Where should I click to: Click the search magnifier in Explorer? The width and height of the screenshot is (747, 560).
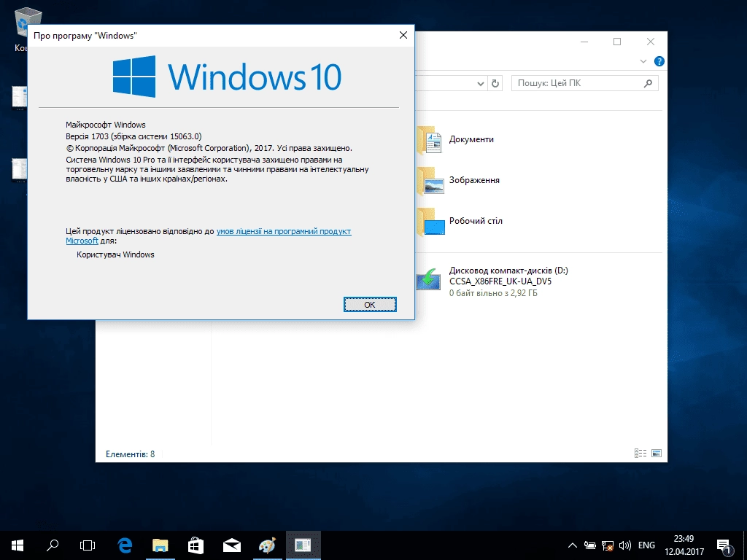point(648,83)
